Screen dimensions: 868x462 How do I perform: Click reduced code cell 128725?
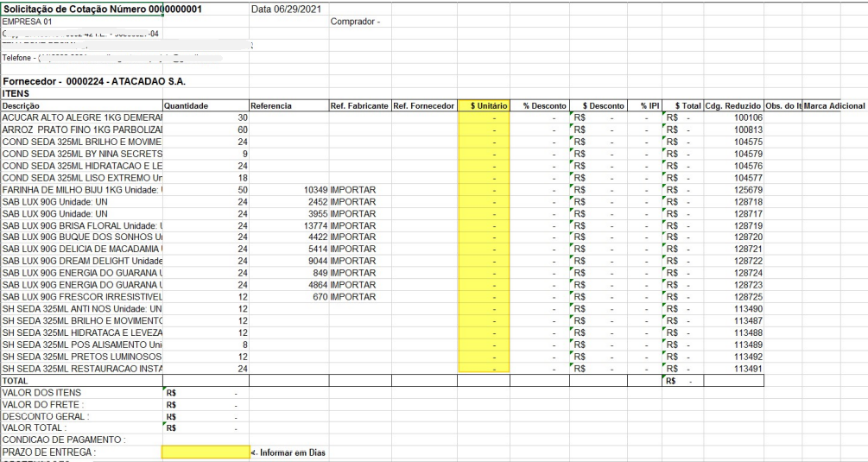coord(734,296)
